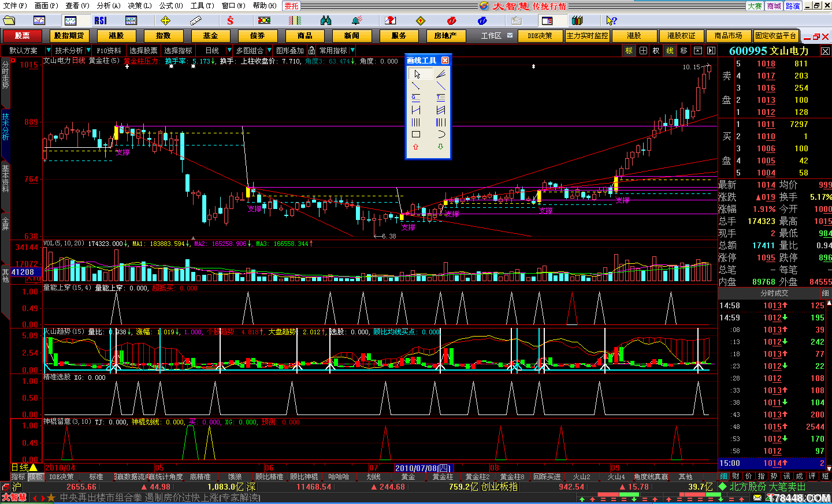The width and height of the screenshot is (832, 504).
Task: Click the red S dollar toolbar icon
Action: [x=230, y=20]
